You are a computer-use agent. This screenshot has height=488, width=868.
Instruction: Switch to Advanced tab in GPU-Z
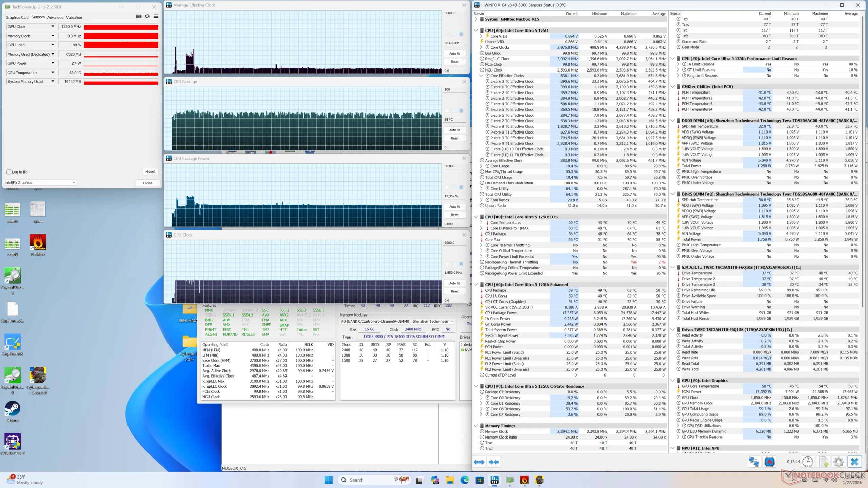point(55,17)
